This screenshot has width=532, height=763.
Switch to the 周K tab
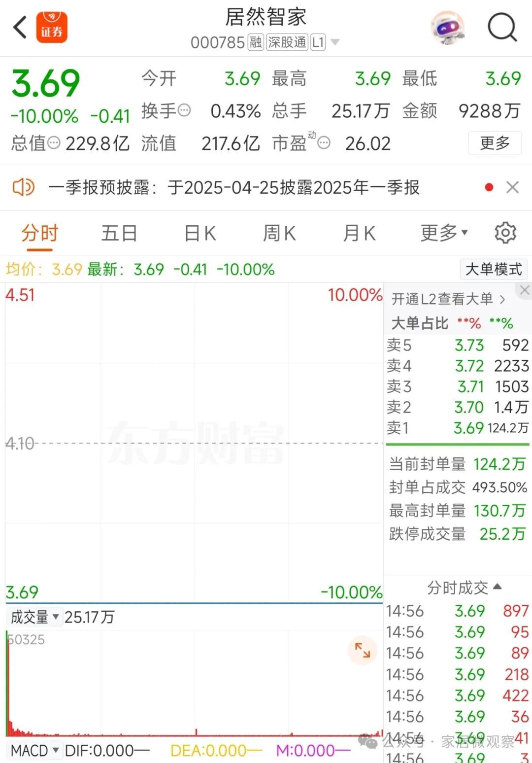279,233
